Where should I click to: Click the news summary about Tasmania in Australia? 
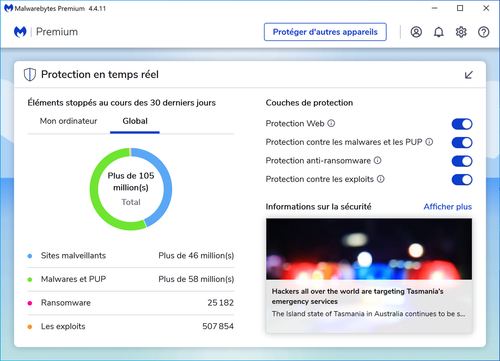click(x=368, y=314)
